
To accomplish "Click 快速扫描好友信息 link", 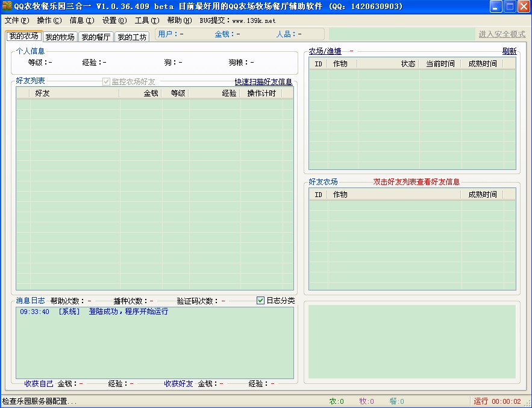I will click(x=263, y=82).
